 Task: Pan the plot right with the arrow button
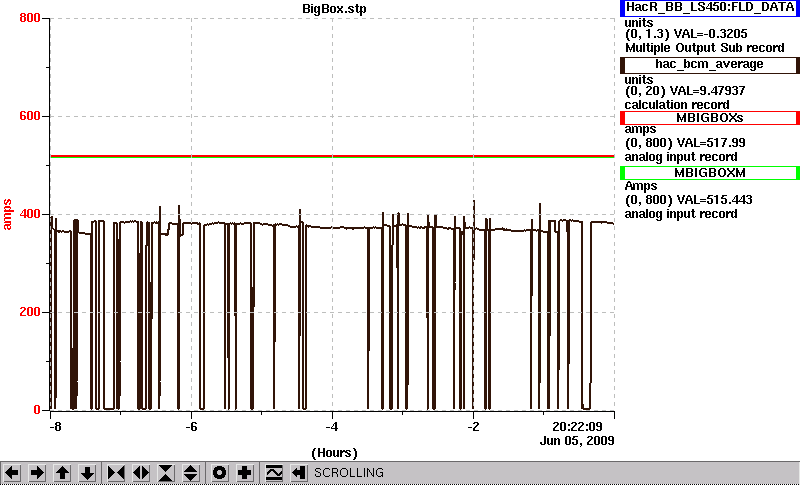pos(37,473)
